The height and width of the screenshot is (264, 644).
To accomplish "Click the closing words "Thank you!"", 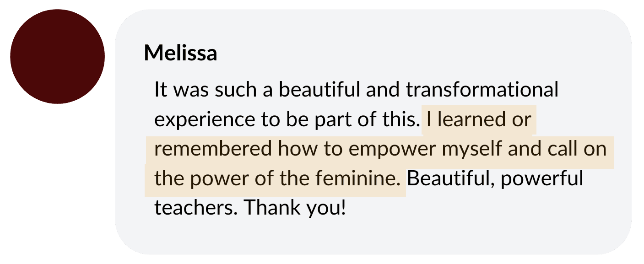I will point(295,208).
